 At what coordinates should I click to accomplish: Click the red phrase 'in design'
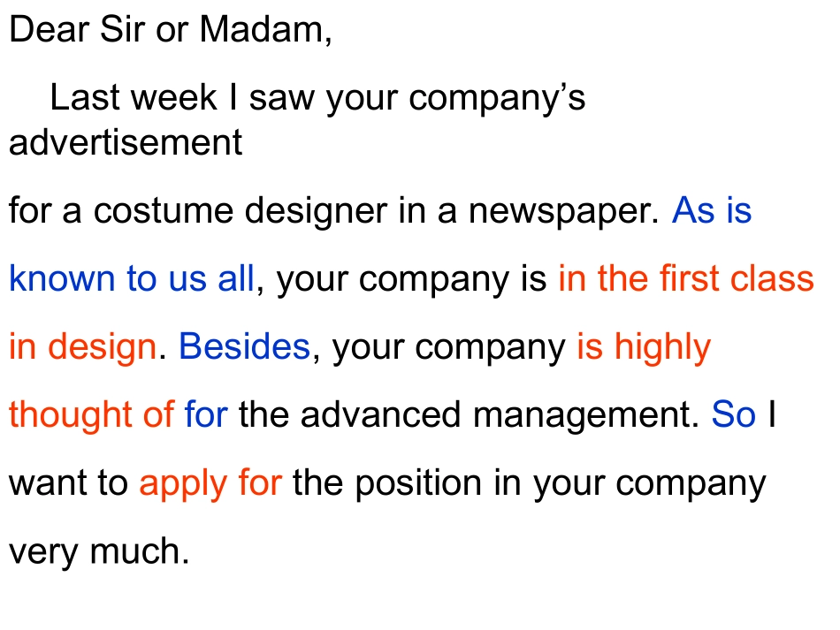[82, 348]
